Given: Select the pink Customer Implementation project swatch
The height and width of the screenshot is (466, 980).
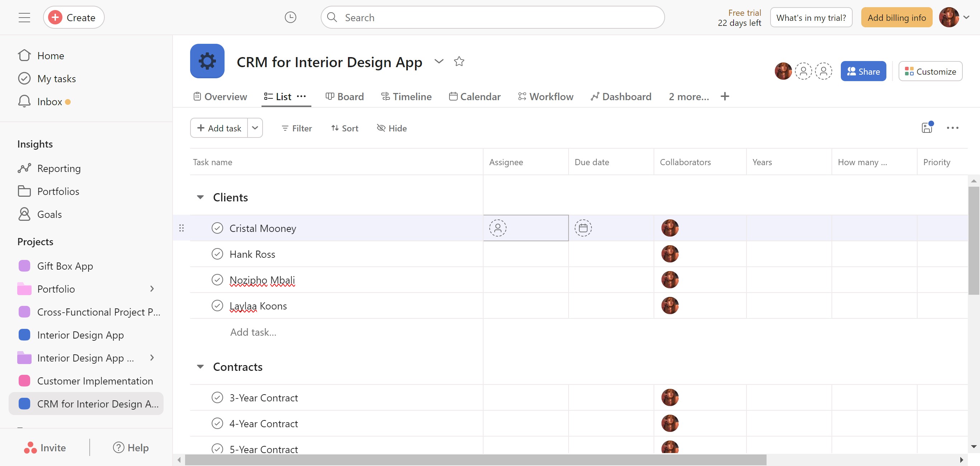Looking at the screenshot, I should tap(24, 381).
